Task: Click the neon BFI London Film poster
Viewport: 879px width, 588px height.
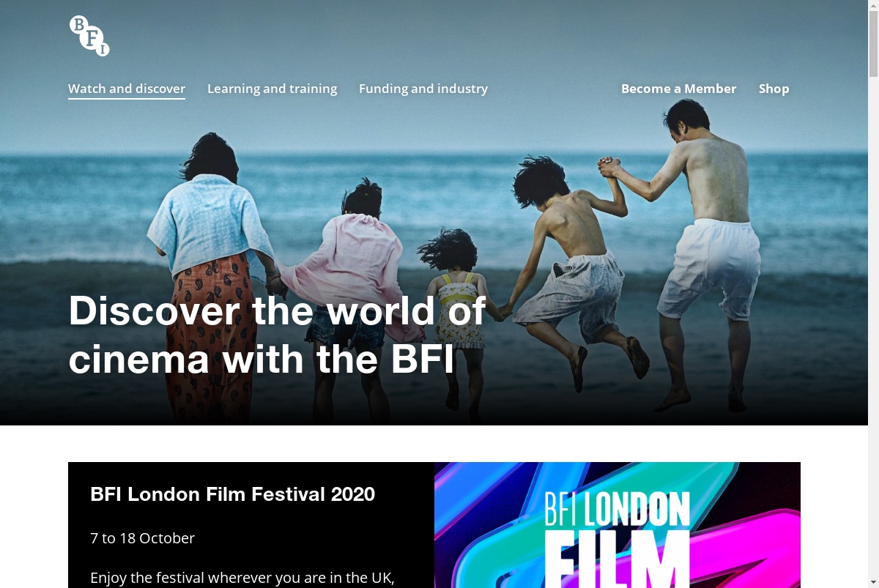Action: click(x=617, y=525)
